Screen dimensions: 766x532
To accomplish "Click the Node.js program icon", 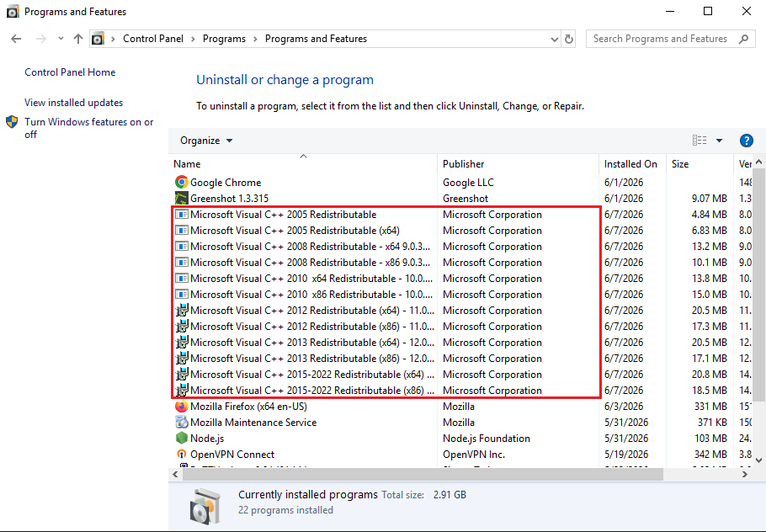I will tap(182, 439).
